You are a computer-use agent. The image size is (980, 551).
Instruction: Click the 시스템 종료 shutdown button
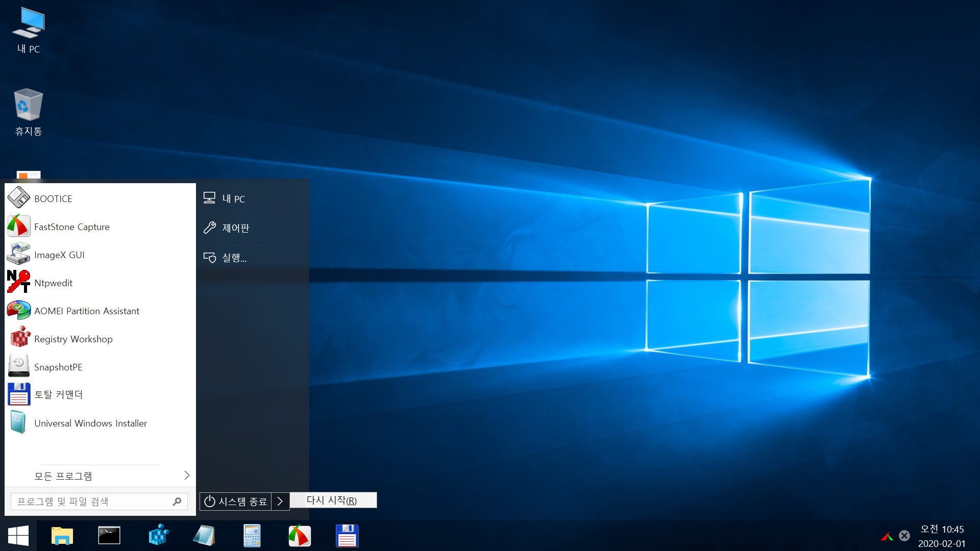click(235, 501)
